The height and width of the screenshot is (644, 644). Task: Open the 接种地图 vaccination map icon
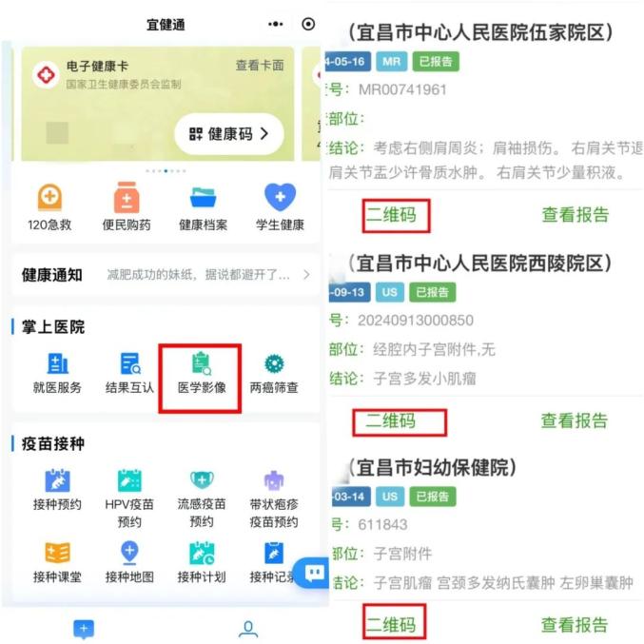coord(129,553)
